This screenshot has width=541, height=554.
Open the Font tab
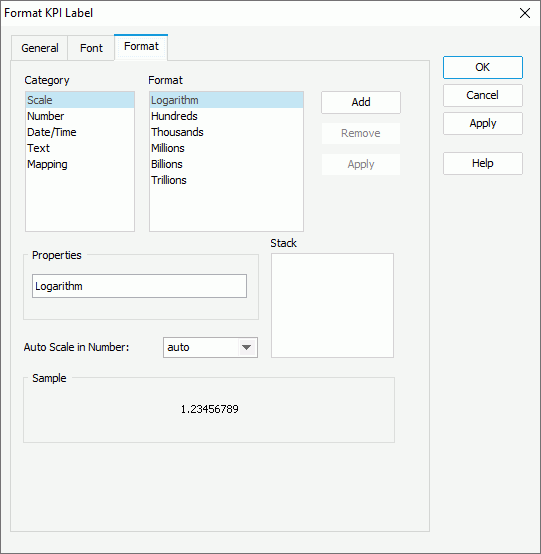[x=91, y=48]
